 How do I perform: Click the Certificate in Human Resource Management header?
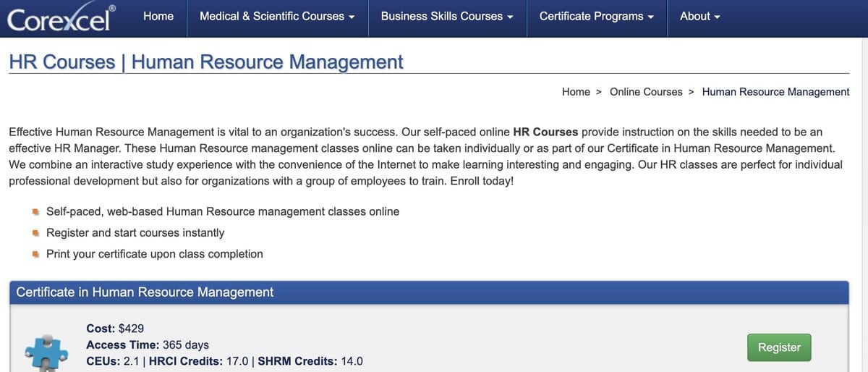coord(145,292)
